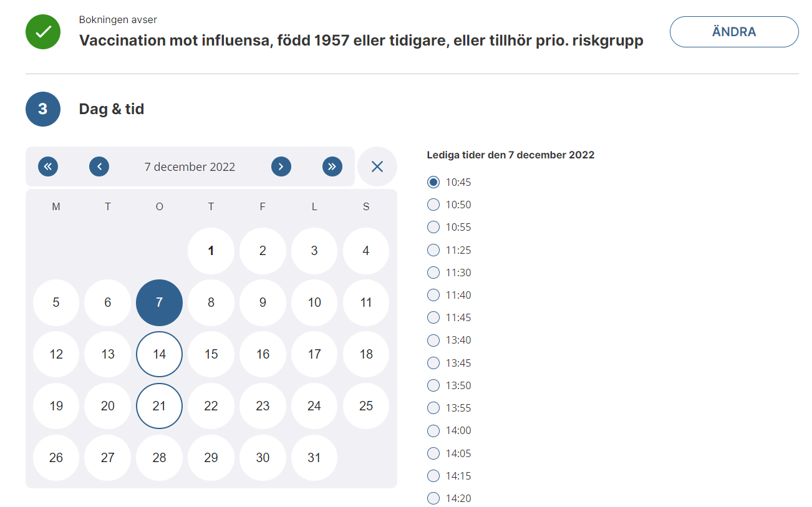Click the selected date 7
The image size is (812, 507).
(x=159, y=302)
